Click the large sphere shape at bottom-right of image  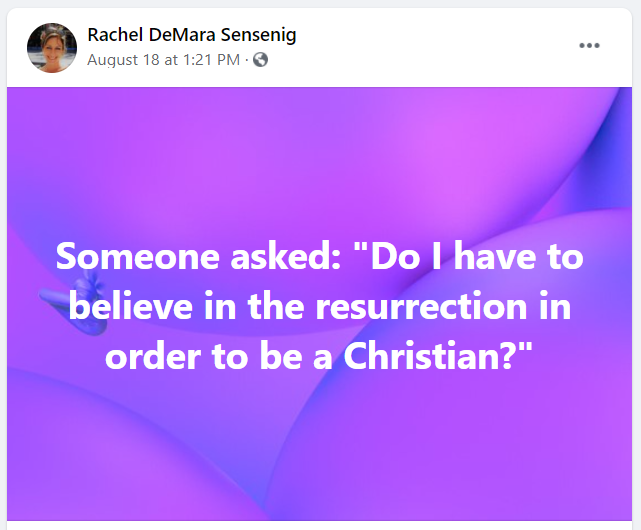point(560,440)
